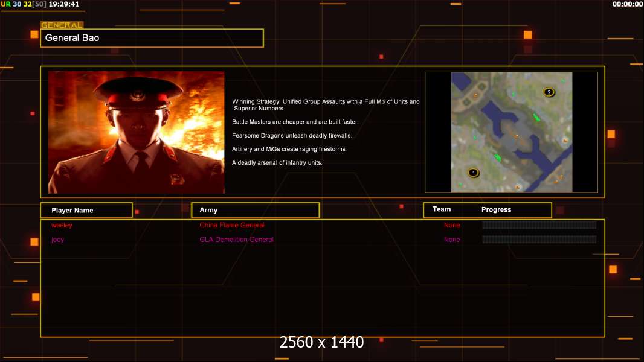Click start position marker 1 on minimap

[473, 173]
